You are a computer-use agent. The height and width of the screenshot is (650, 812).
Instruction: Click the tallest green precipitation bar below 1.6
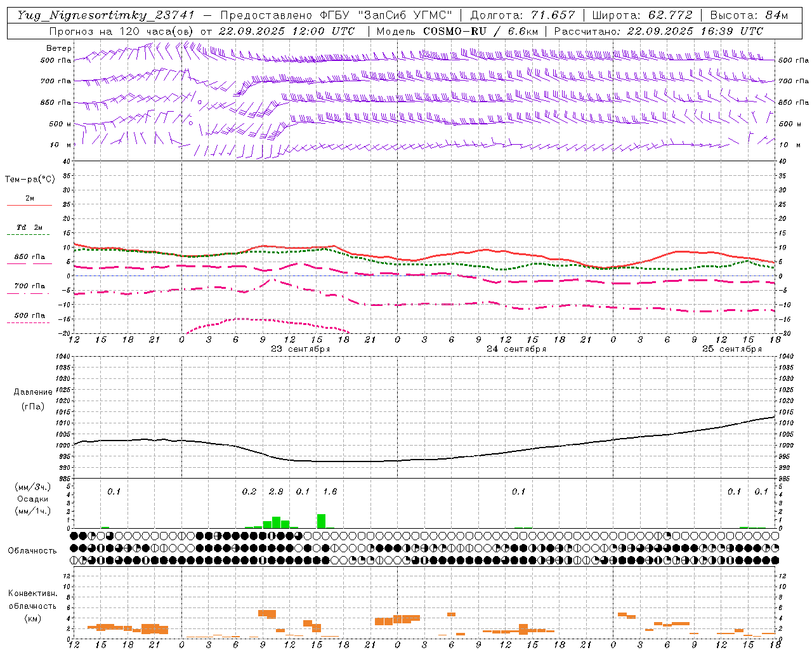click(x=321, y=521)
